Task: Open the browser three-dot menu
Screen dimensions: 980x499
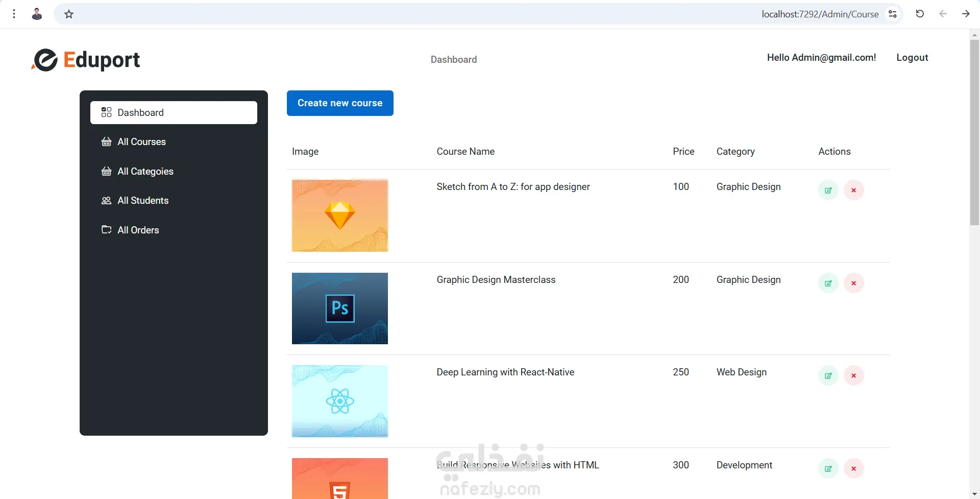Action: pos(14,14)
